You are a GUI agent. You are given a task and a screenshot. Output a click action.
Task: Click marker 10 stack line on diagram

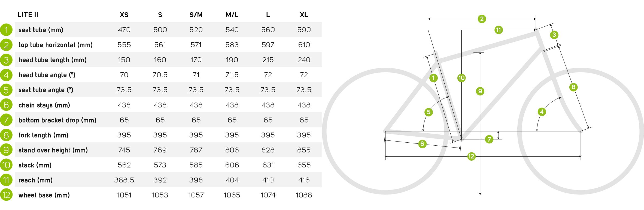click(461, 78)
